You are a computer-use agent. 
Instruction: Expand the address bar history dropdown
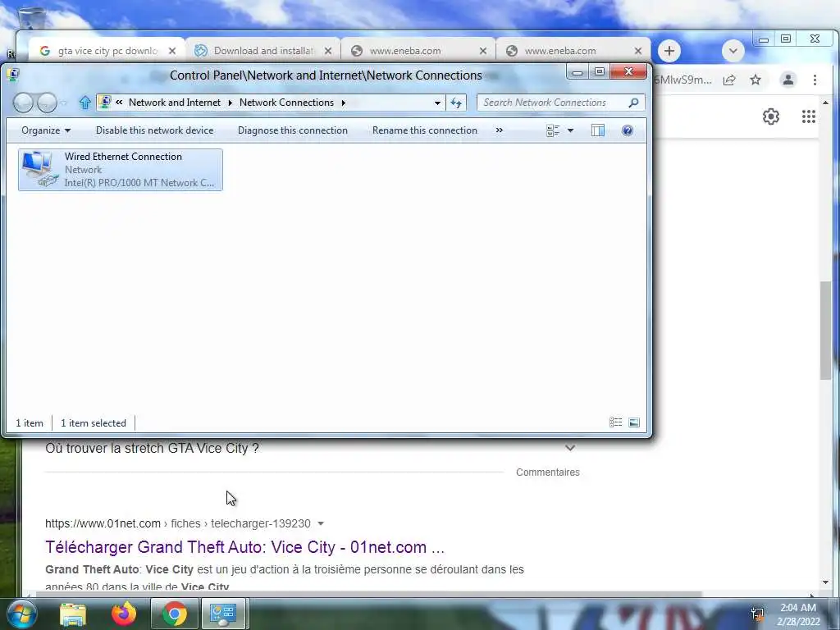(x=438, y=103)
